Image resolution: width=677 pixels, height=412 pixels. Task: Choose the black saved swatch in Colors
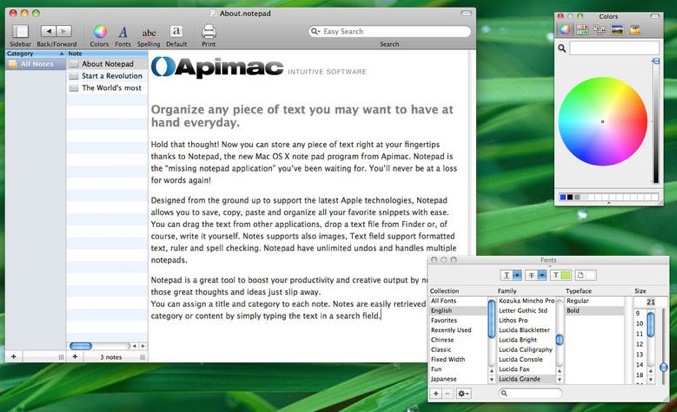pyautogui.click(x=570, y=197)
